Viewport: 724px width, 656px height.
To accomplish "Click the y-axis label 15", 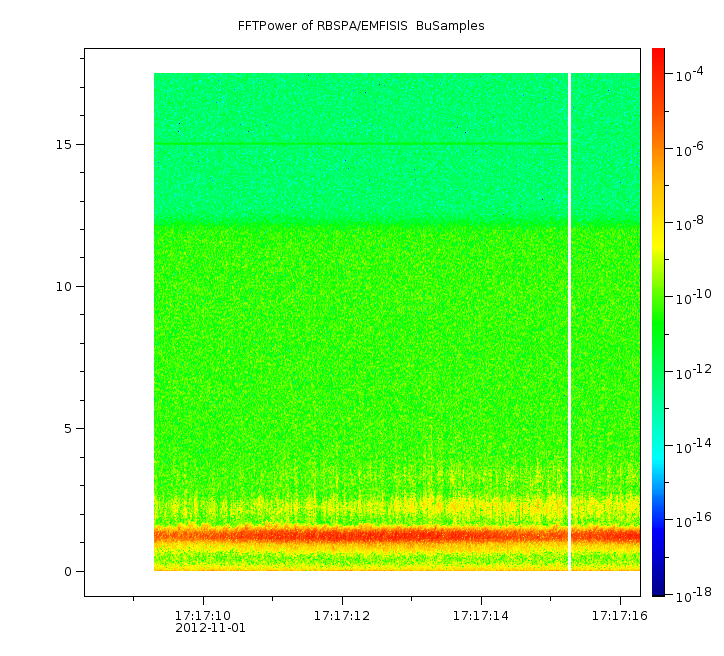I will pos(64,144).
